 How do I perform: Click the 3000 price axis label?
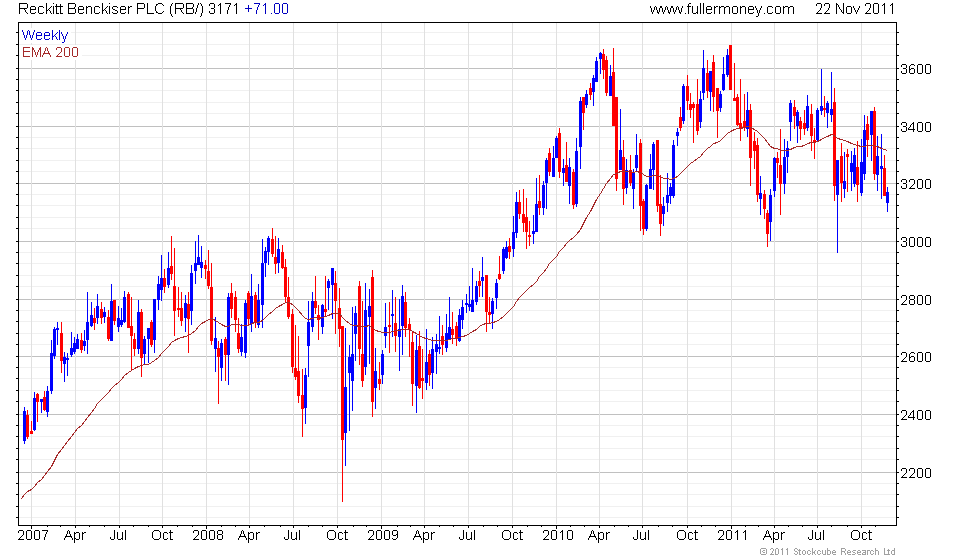pos(916,242)
